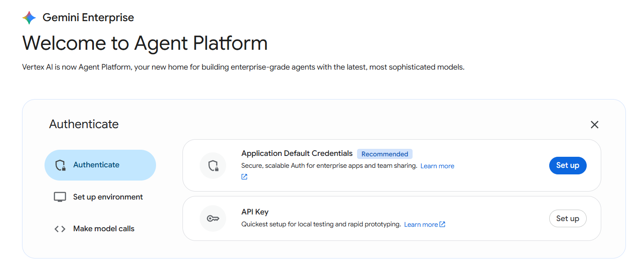Set up the API Key option
Viewport: 644px width, 266px height.
click(x=568, y=218)
